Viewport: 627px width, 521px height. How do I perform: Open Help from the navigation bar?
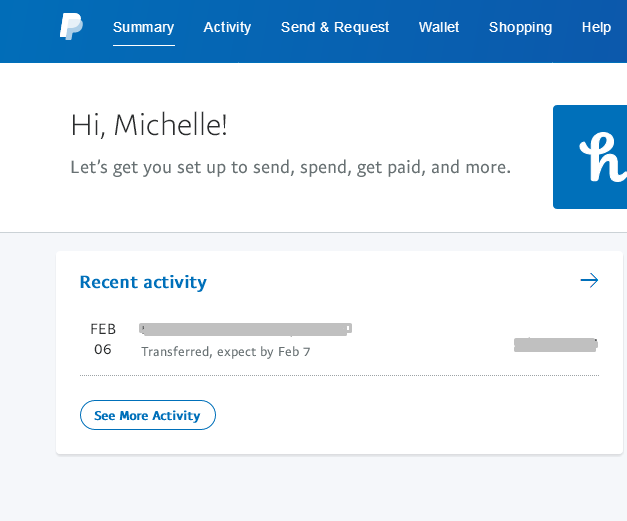coord(596,27)
